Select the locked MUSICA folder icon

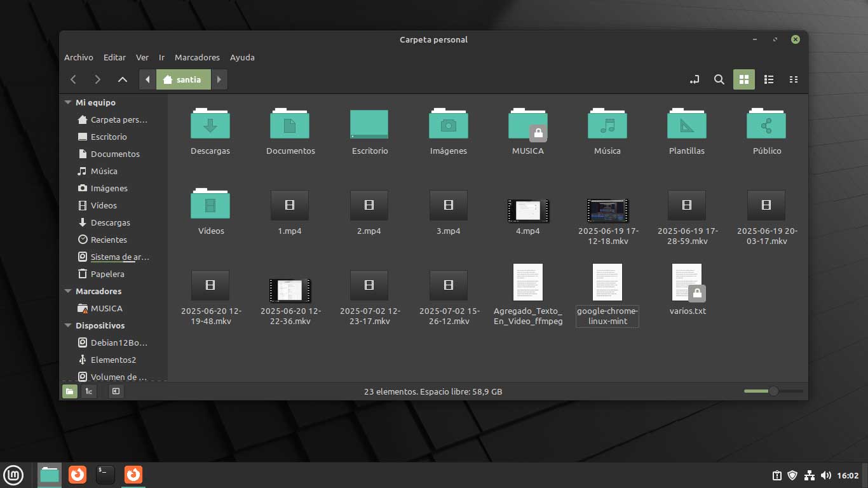[528, 124]
